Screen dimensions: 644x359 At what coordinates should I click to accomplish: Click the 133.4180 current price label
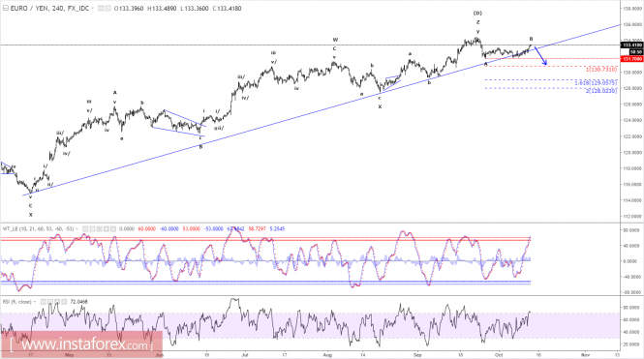coord(632,45)
